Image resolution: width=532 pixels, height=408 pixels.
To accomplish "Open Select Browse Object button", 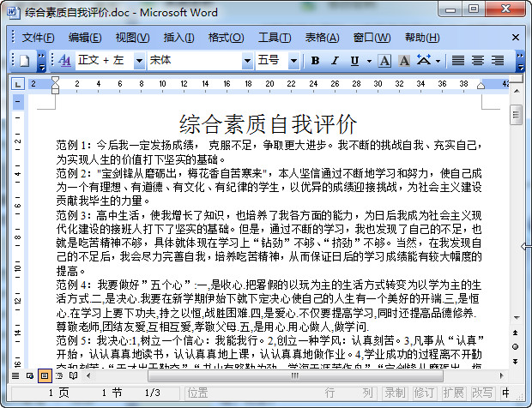I will click(x=516, y=346).
